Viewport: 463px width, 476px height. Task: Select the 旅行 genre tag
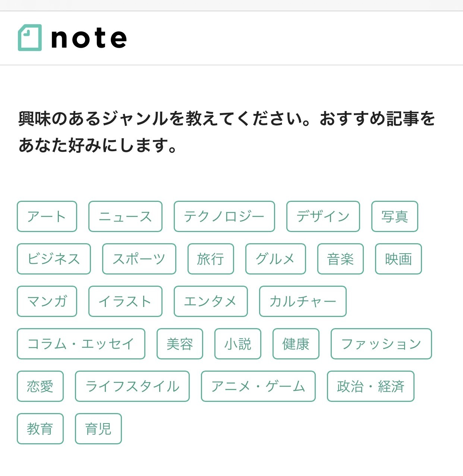pyautogui.click(x=211, y=259)
